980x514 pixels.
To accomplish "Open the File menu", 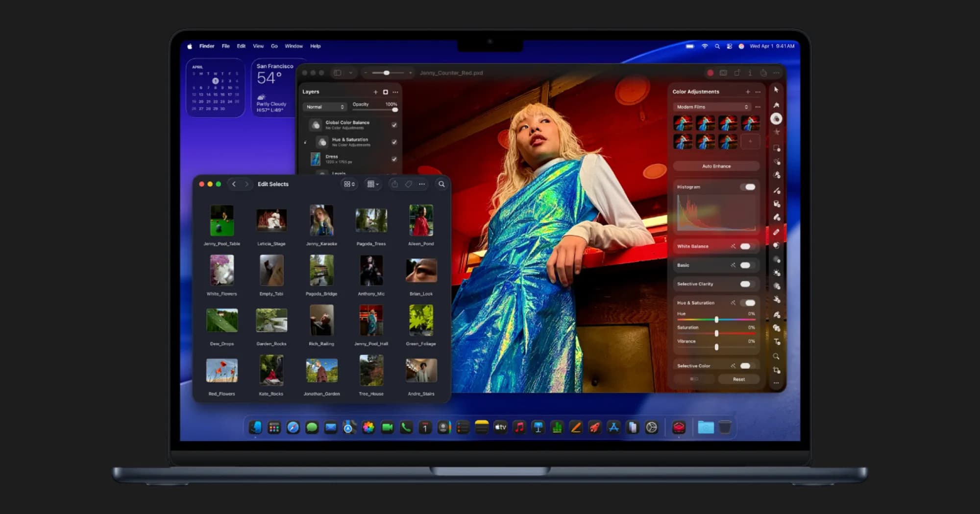I will [x=225, y=46].
